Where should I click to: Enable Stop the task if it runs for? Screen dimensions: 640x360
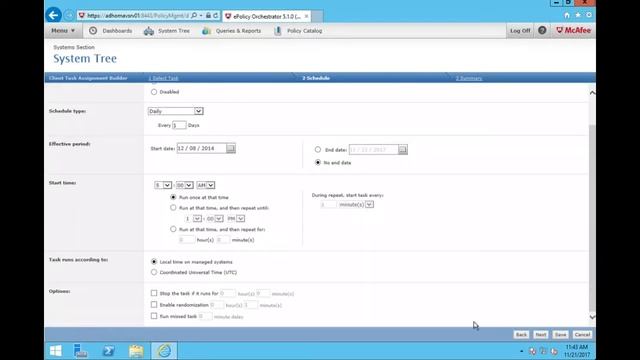click(x=154, y=293)
